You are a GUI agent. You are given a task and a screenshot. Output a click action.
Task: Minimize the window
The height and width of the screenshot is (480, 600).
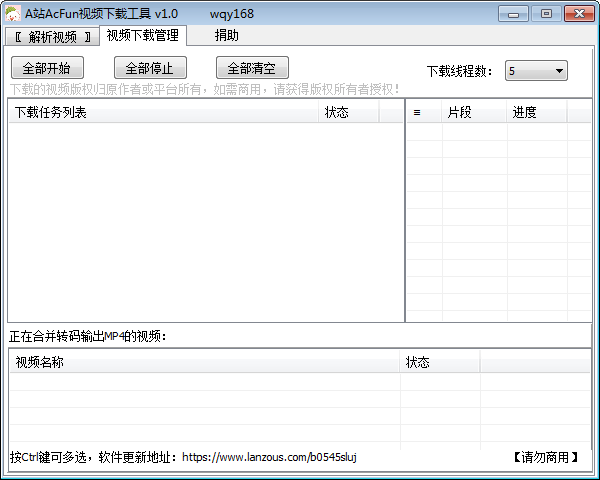[x=513, y=13]
